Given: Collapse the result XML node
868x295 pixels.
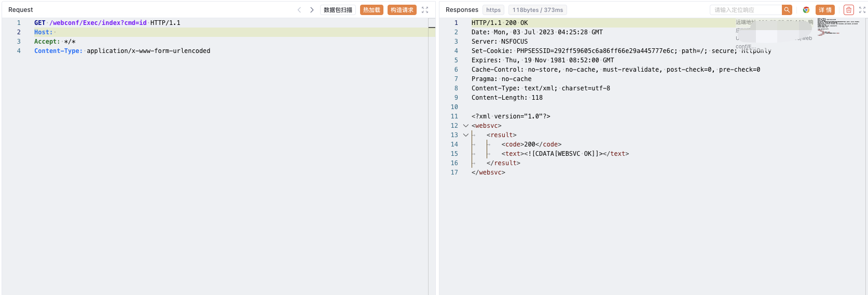Looking at the screenshot, I should pyautogui.click(x=466, y=135).
